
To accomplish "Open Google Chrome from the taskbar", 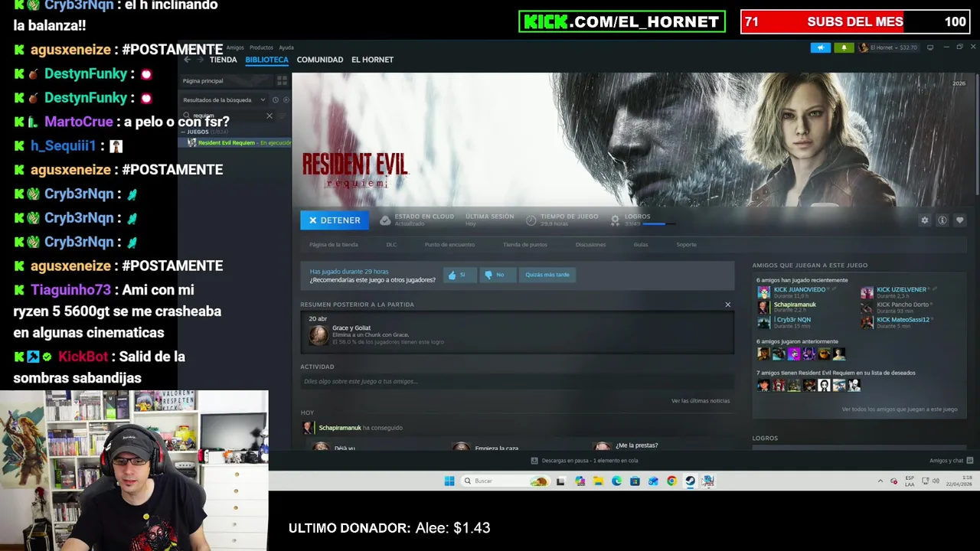I will (671, 481).
